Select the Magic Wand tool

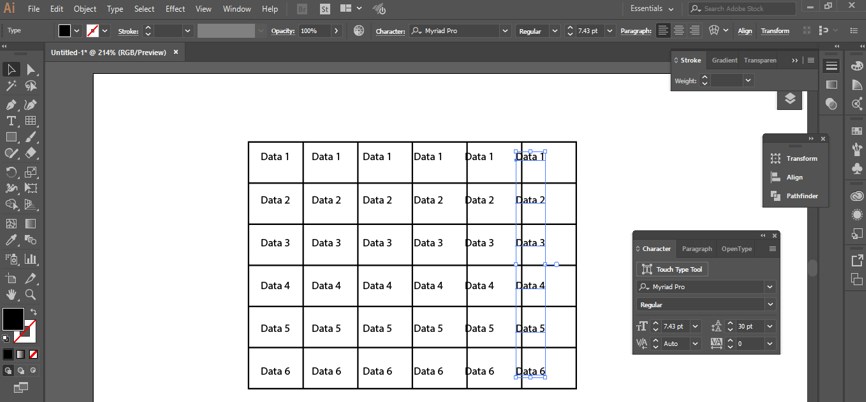click(11, 86)
